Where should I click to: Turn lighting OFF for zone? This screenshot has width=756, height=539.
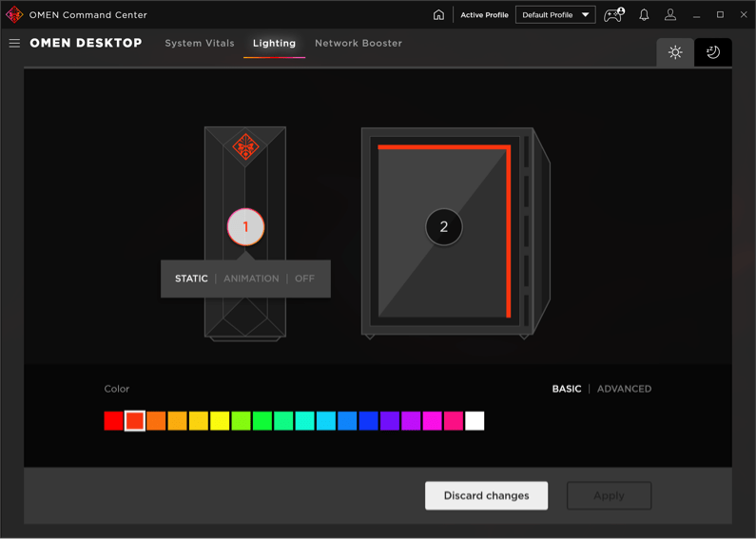click(x=304, y=279)
